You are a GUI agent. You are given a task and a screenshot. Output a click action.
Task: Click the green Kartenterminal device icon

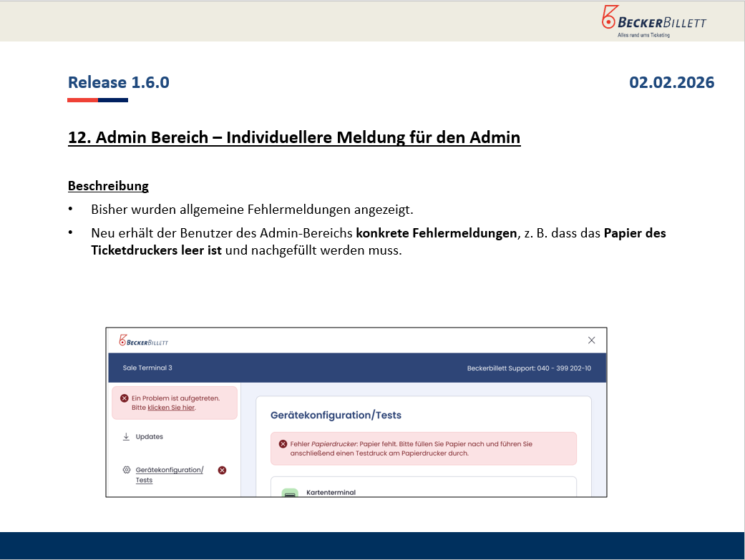click(290, 493)
